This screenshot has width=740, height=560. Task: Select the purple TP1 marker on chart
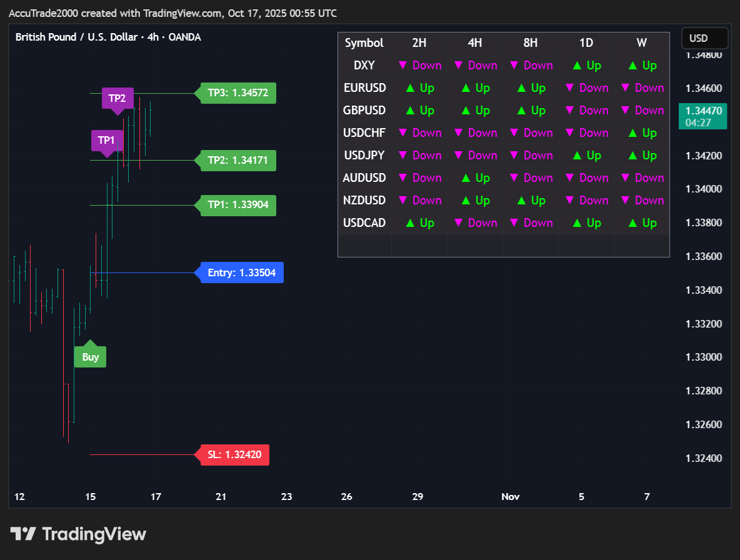click(107, 140)
